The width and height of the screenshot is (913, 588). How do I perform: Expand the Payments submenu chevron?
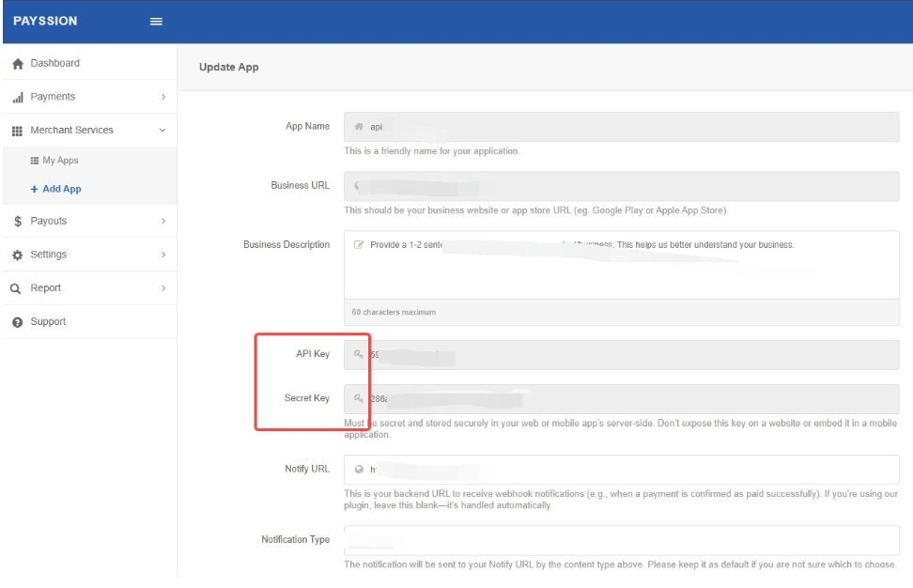(162, 97)
